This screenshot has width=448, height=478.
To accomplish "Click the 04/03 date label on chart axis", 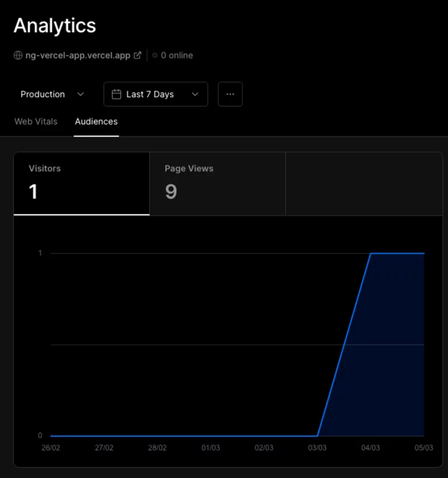I will coord(370,448).
